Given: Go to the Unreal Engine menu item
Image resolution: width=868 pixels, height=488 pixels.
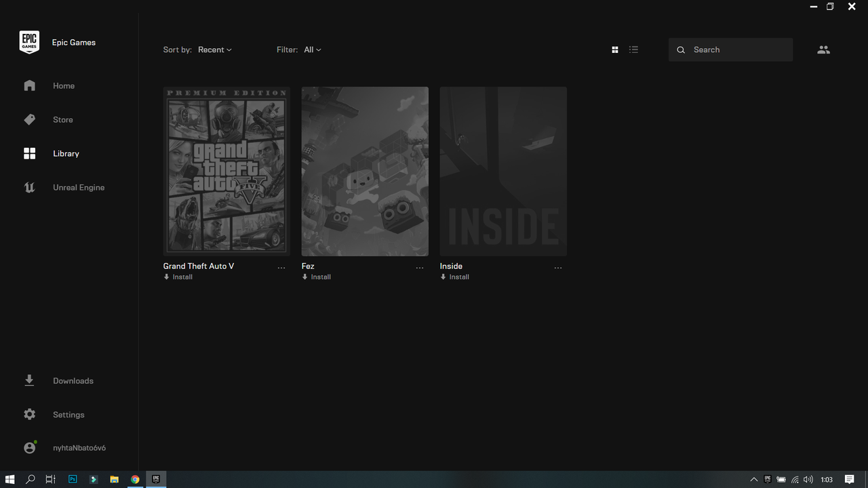Looking at the screenshot, I should coord(79,188).
